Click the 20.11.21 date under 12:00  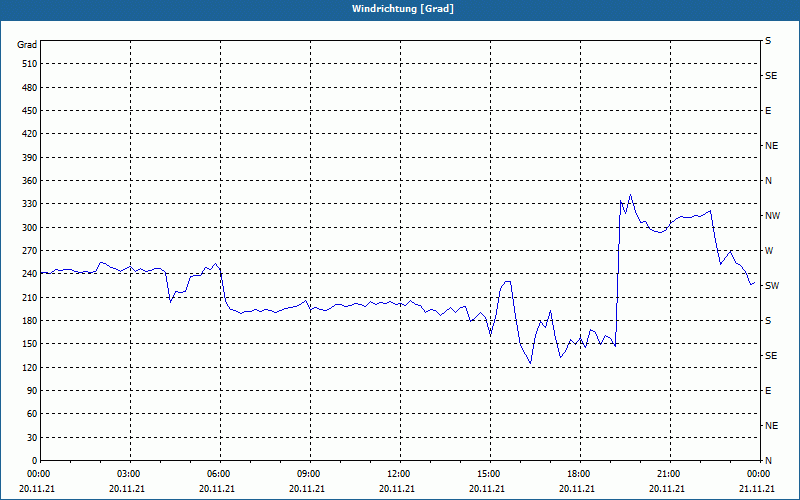[x=397, y=488]
